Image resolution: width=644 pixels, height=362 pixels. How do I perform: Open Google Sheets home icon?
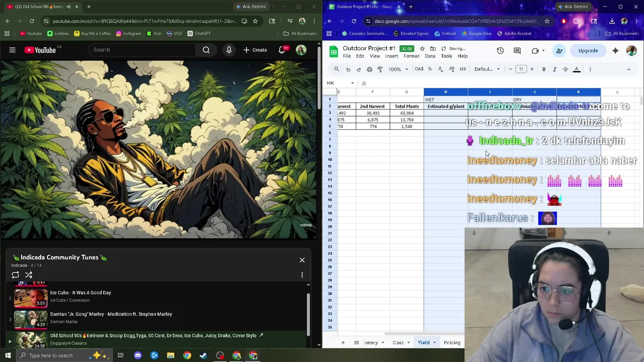coord(334,52)
